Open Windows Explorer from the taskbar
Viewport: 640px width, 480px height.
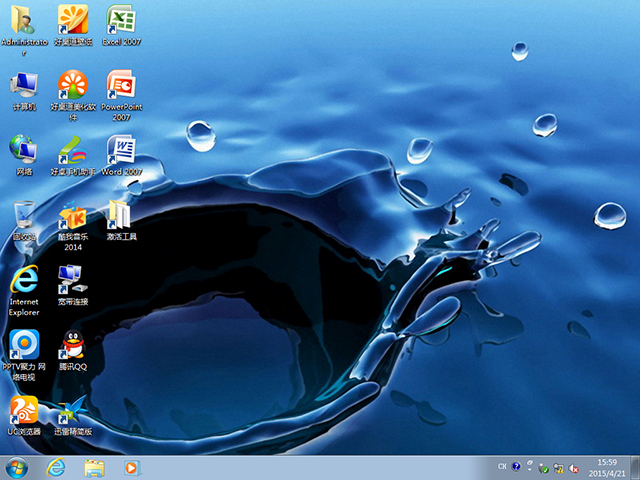95,467
